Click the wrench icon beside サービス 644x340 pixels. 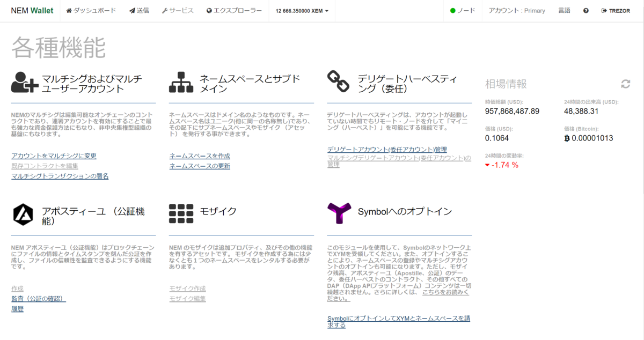pyautogui.click(x=165, y=11)
